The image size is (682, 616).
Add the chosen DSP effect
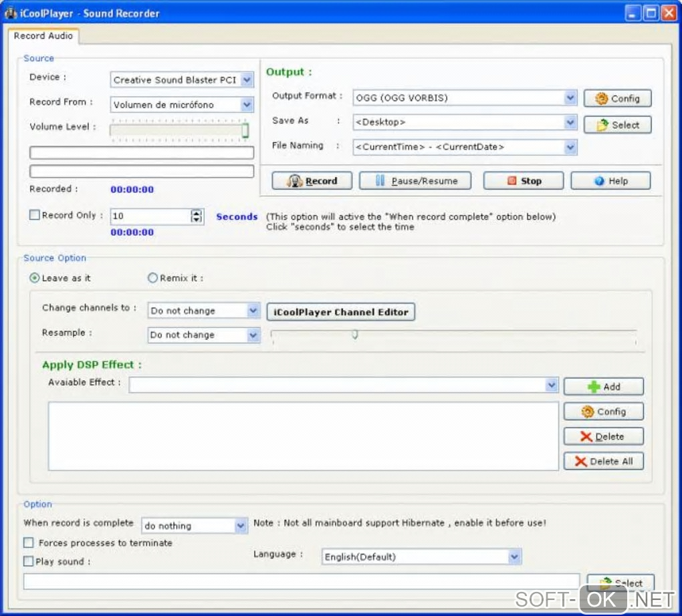point(603,386)
